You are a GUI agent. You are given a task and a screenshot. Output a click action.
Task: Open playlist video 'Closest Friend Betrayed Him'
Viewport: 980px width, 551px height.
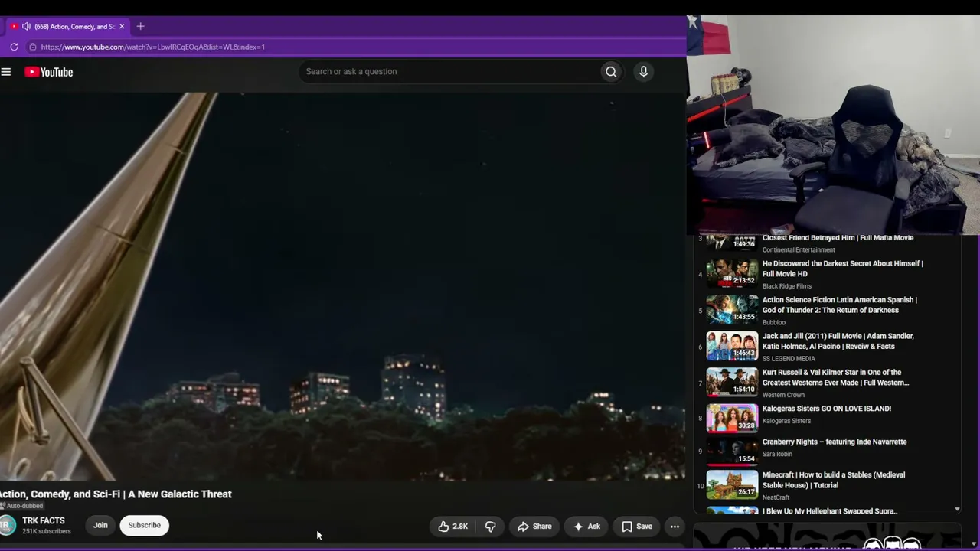(x=838, y=238)
